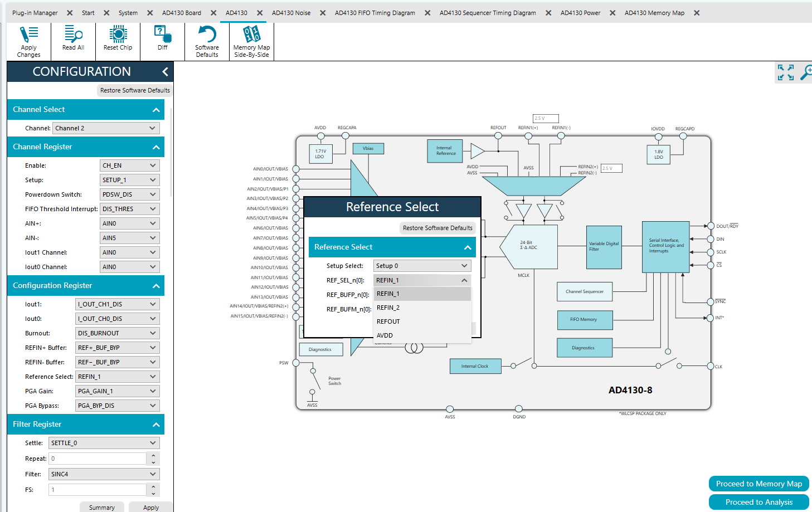Image resolution: width=812 pixels, height=512 pixels.
Task: Click the FIFO Memory block
Action: pos(585,320)
